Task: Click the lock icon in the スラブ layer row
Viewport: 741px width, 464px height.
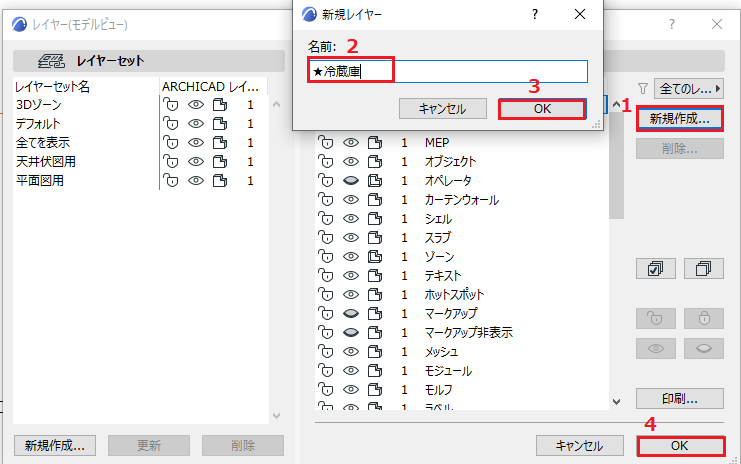Action: (x=326, y=237)
